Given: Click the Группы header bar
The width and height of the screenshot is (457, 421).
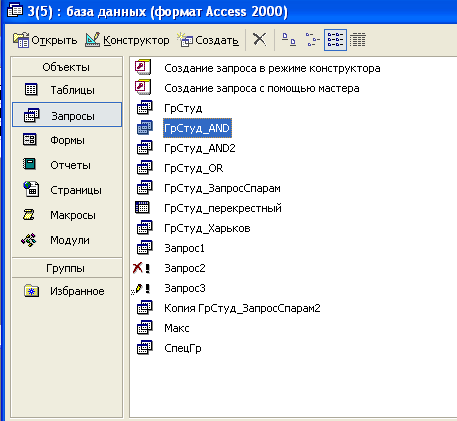Looking at the screenshot, I should pos(67,268).
